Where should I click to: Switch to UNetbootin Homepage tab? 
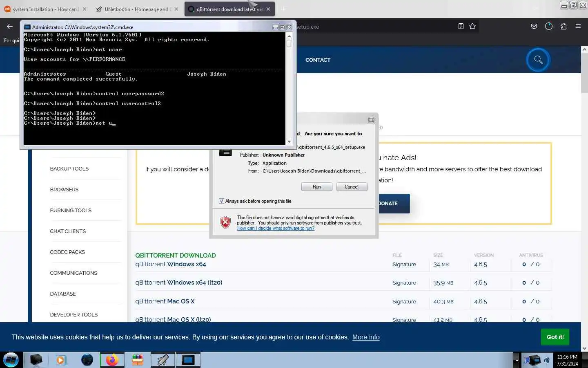[137, 9]
